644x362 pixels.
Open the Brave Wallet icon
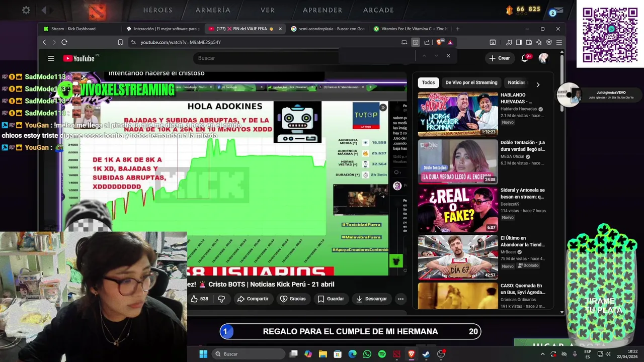pos(529,42)
